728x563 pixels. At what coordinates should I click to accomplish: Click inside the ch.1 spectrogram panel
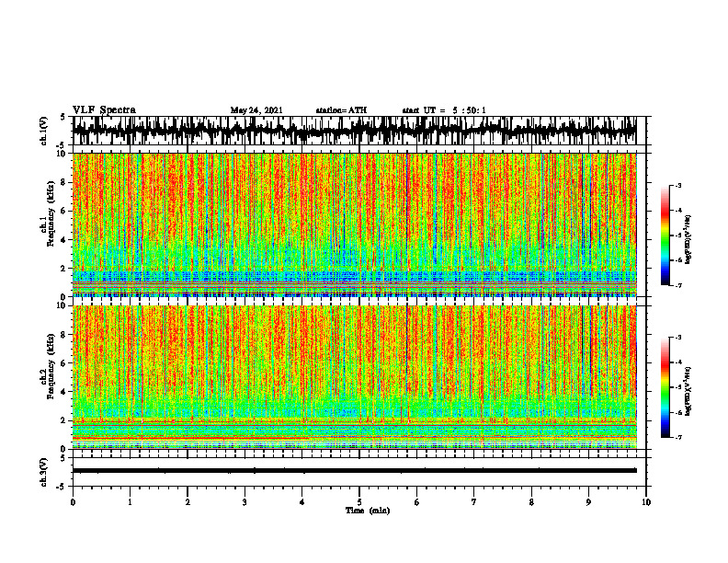[354, 224]
